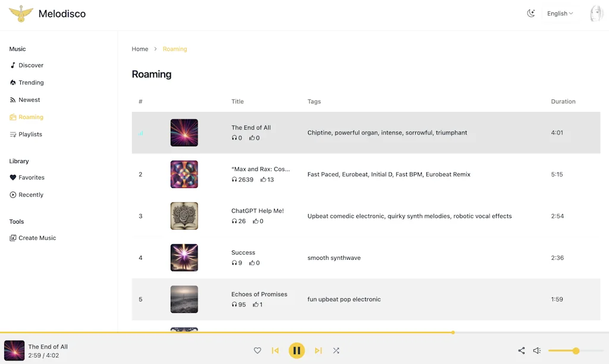This screenshot has height=364, width=609.
Task: Enable shuffle playback mode
Action: [x=336, y=350]
